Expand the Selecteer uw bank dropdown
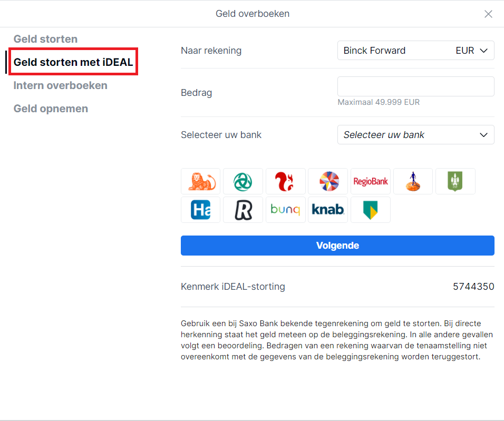The width and height of the screenshot is (504, 421). [x=415, y=135]
